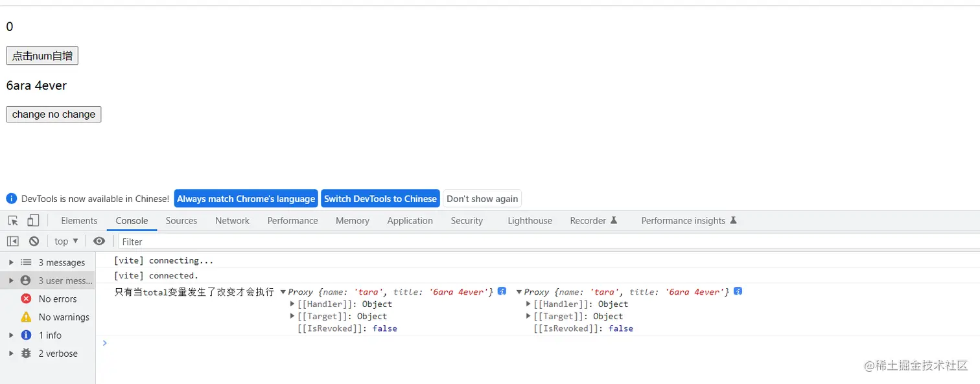Click the yellow No warnings icon

(26, 317)
